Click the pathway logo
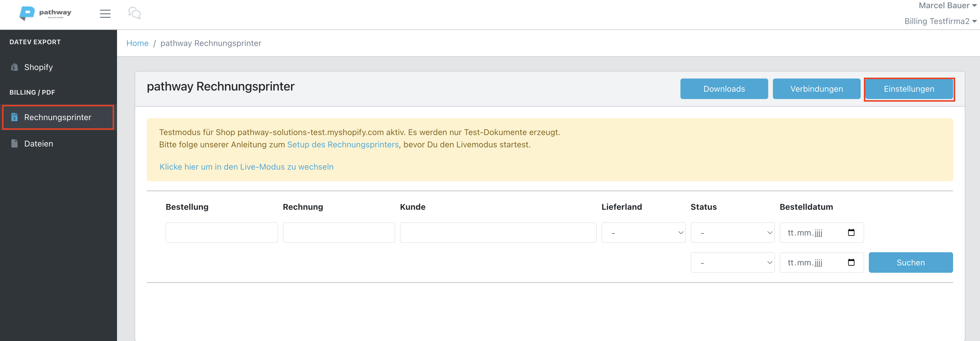The height and width of the screenshot is (341, 980). tap(45, 13)
